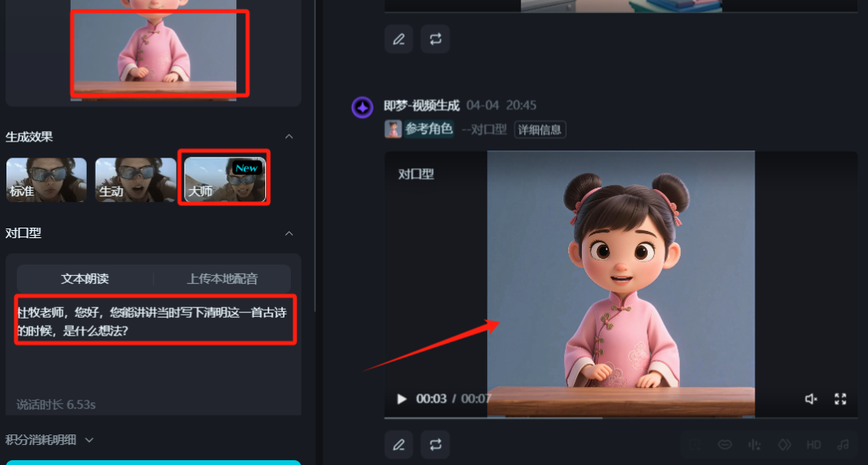Switch to the 上传本地配音 tab
The width and height of the screenshot is (868, 465).
click(x=223, y=279)
